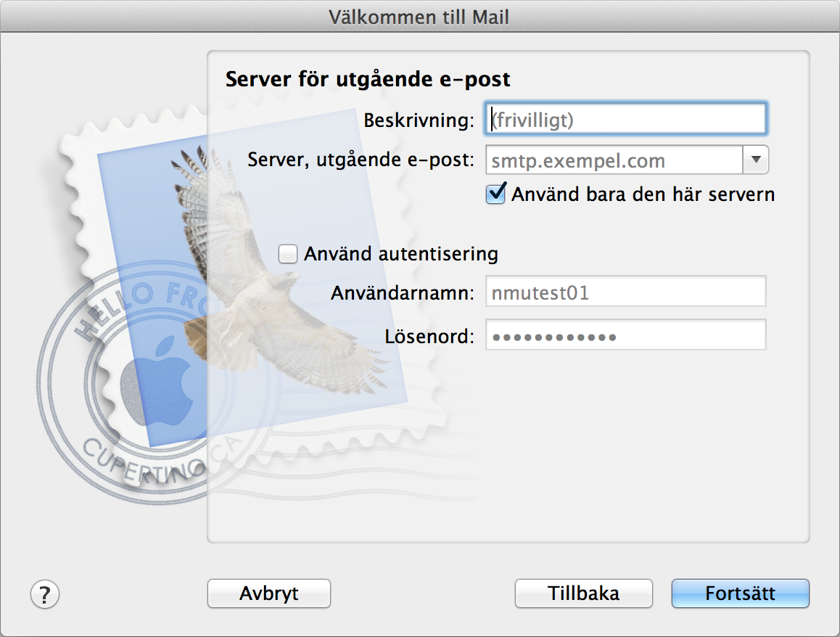Click the 'Server för utgående e-post' heading
Screen dimensions: 840x637
point(368,79)
